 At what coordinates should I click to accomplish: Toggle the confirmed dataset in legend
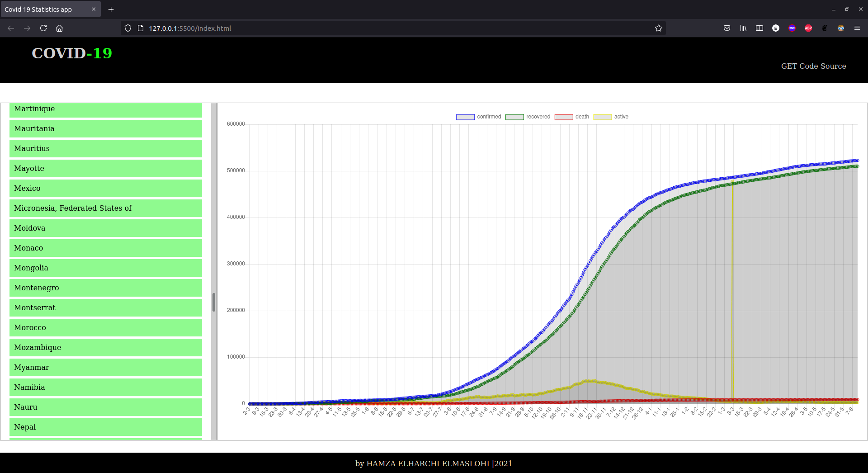479,117
